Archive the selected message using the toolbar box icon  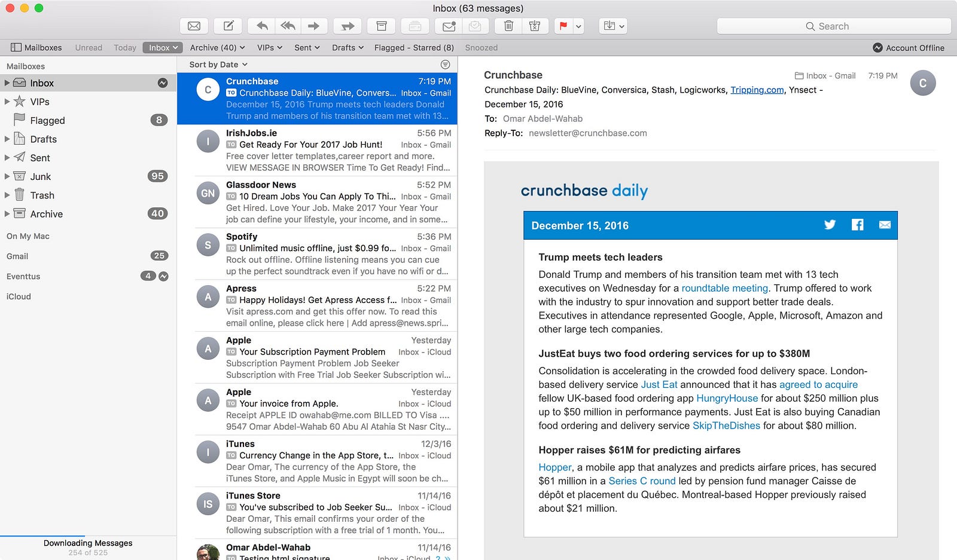381,26
